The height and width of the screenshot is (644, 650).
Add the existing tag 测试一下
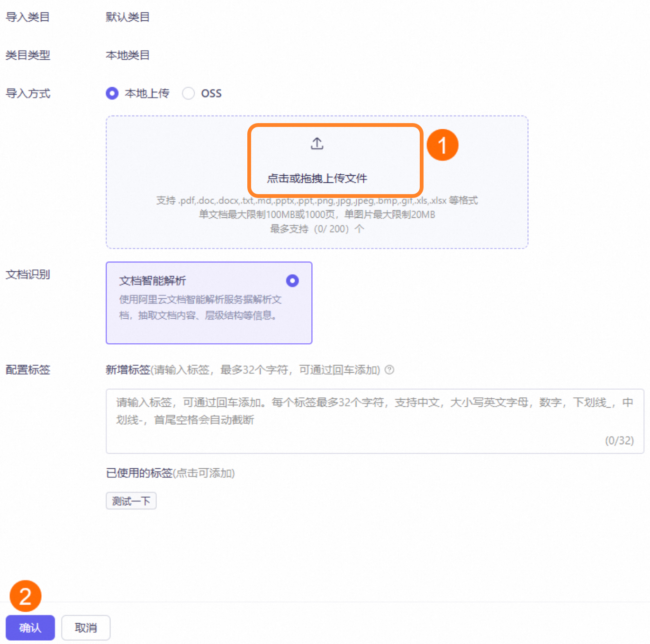[131, 501]
